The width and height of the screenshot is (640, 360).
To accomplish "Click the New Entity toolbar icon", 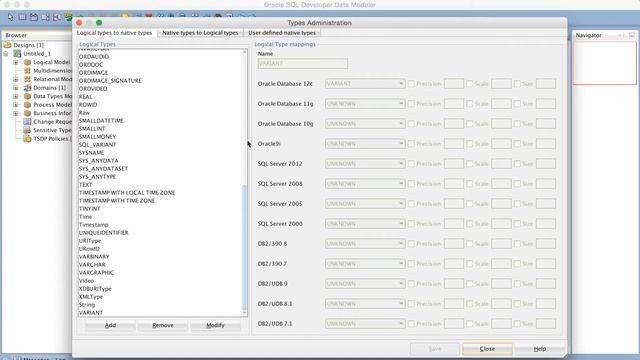I will [22, 17].
